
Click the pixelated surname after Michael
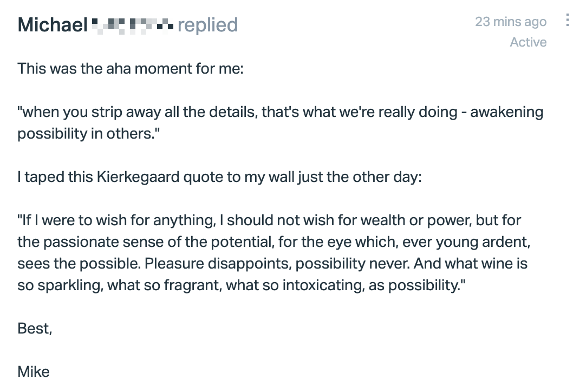click(x=133, y=25)
